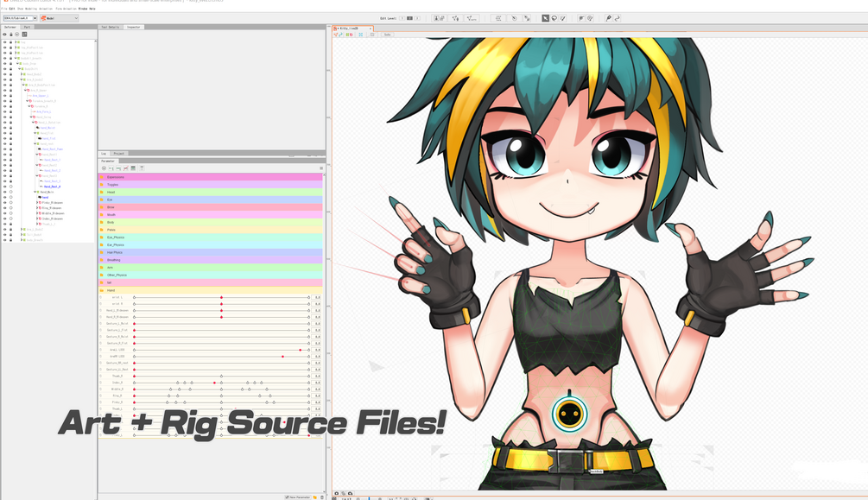Click the camera icon below the canvas
This screenshot has height=500, width=868.
[x=337, y=493]
